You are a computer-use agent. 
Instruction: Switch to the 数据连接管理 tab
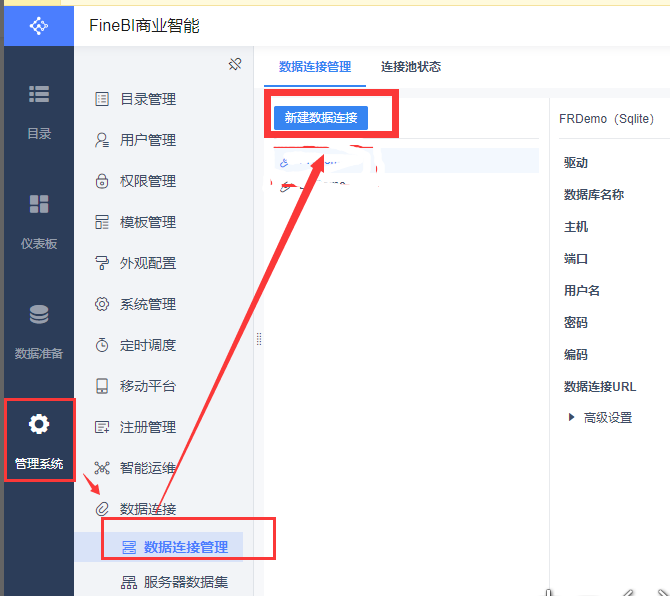(315, 67)
